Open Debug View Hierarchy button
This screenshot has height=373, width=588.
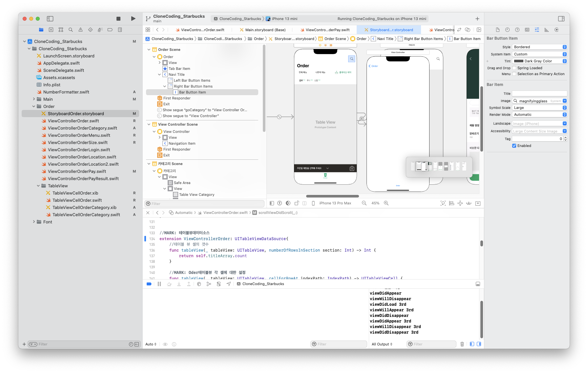[x=199, y=284]
